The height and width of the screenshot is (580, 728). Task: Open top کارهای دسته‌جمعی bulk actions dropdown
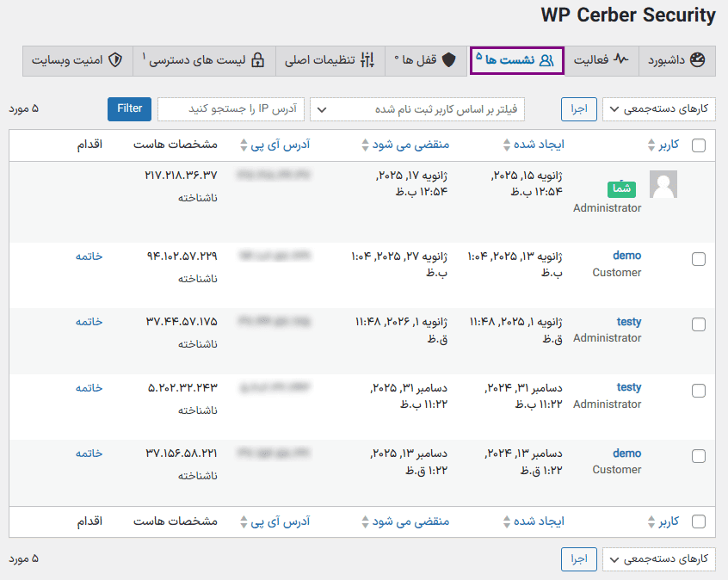659,109
